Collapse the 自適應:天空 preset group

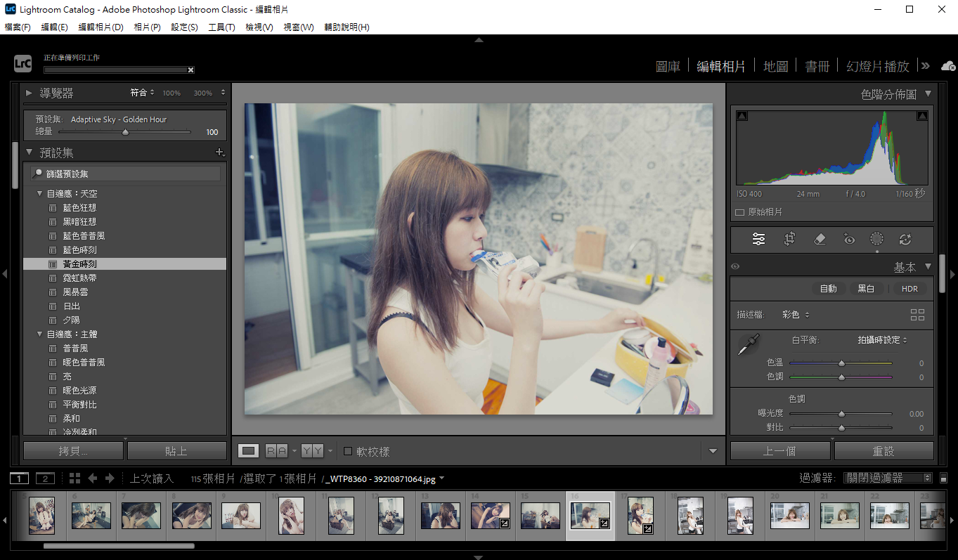coord(40,193)
